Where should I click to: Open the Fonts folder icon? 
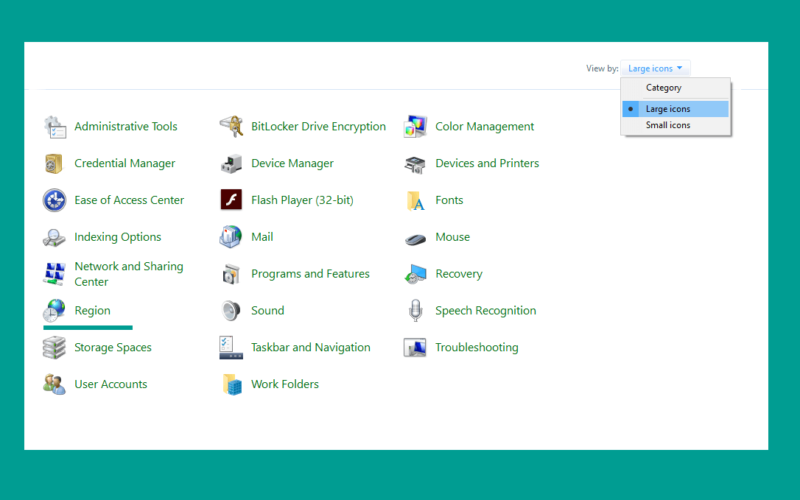[x=415, y=201]
